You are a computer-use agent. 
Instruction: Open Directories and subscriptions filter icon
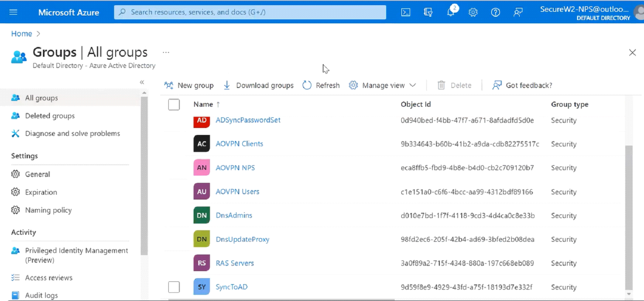pos(428,12)
